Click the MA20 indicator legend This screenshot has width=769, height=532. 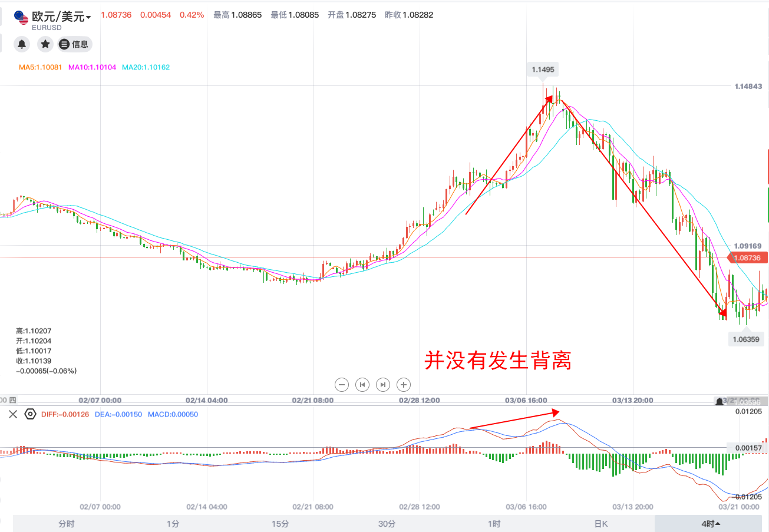146,68
